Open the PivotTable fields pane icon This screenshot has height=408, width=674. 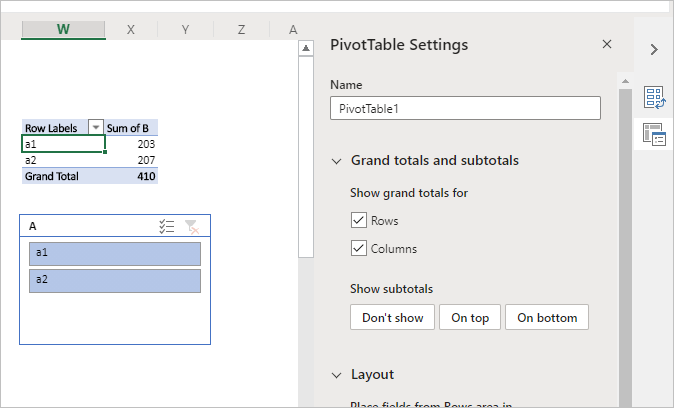tap(655, 97)
